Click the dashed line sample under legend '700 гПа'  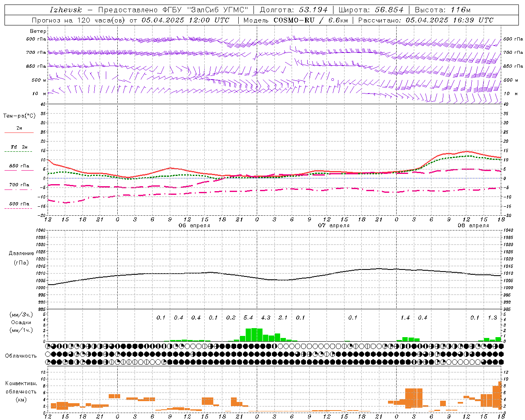[x=18, y=189]
